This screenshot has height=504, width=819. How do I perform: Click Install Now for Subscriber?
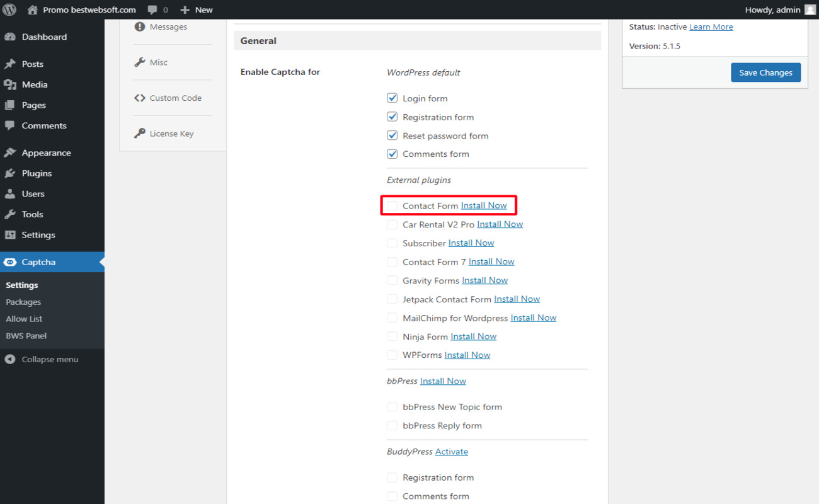click(471, 243)
